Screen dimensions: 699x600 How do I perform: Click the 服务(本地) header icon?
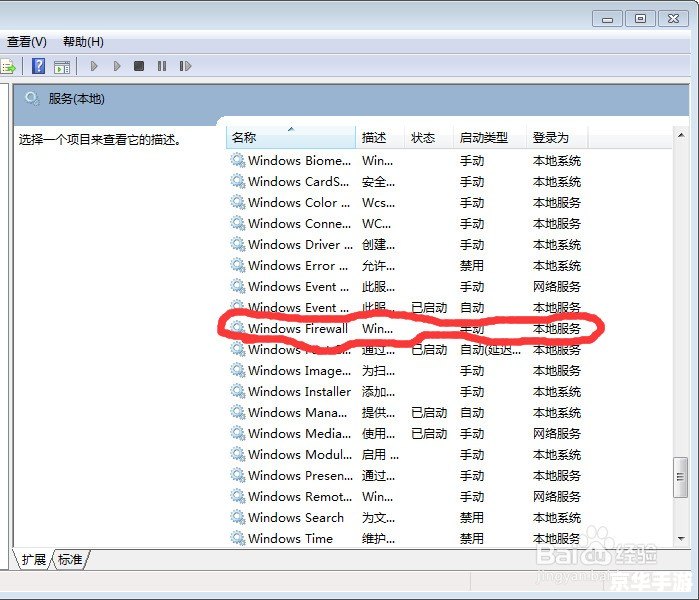pos(32,98)
